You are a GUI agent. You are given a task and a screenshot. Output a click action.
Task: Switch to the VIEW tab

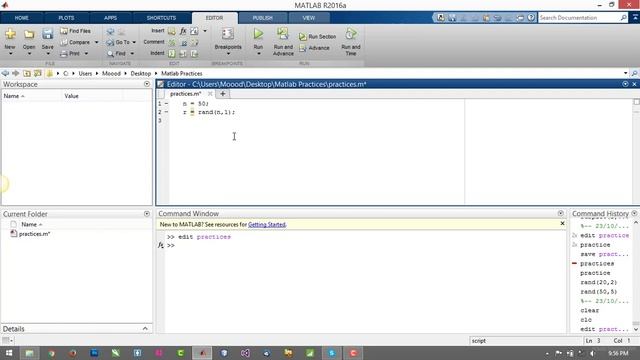(309, 18)
